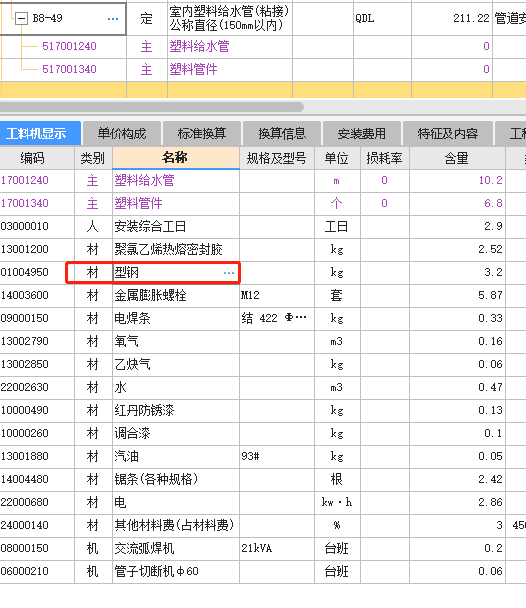This screenshot has height=608, width=526.
Task: Open ellipsis button in 型钢 name cell
Action: click(229, 273)
